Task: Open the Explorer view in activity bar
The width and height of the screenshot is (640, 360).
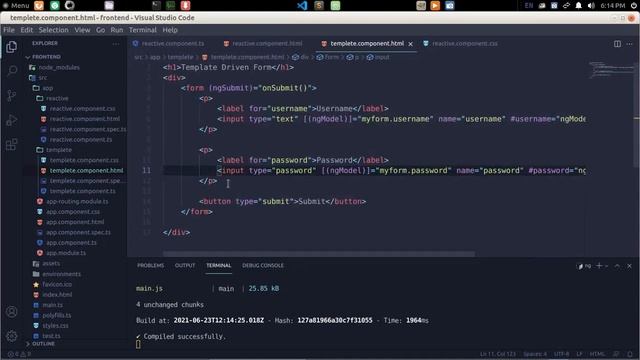Action: [x=11, y=47]
